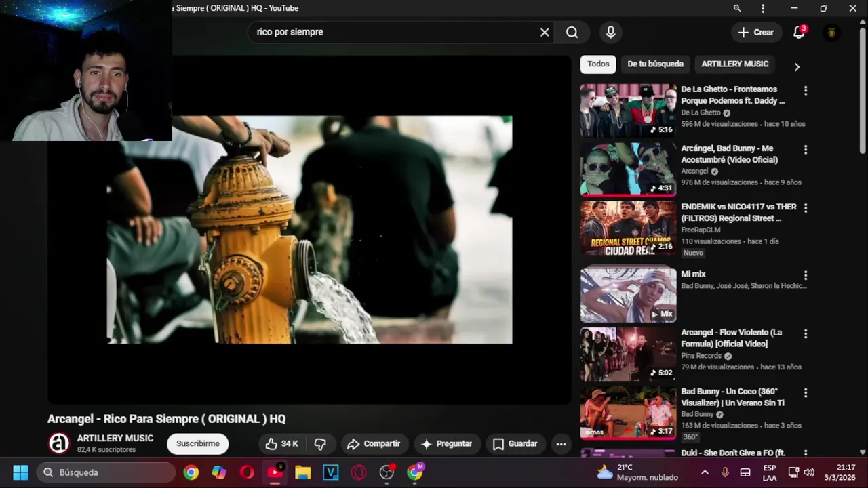Viewport: 868px width, 488px height.
Task: Open the Opera GX taskbar icon
Action: coord(359,472)
